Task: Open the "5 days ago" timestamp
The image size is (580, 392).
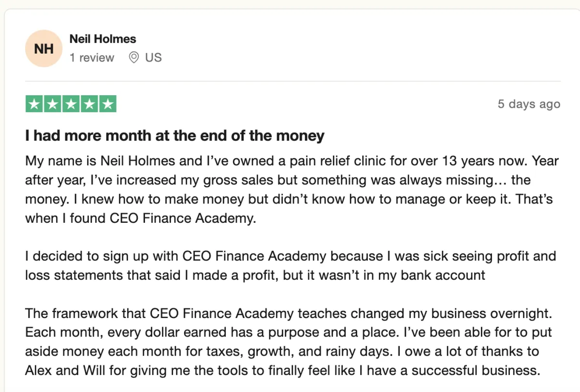Action: (529, 104)
